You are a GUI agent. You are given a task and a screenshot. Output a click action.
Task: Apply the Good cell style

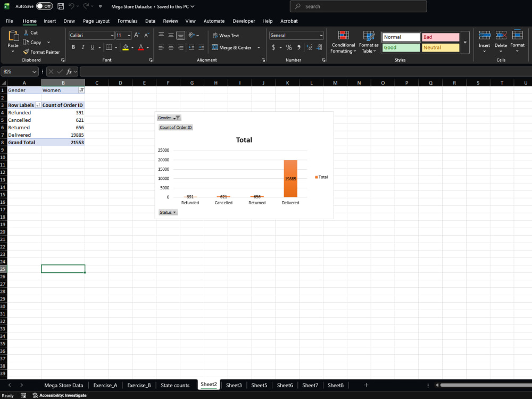pyautogui.click(x=401, y=47)
